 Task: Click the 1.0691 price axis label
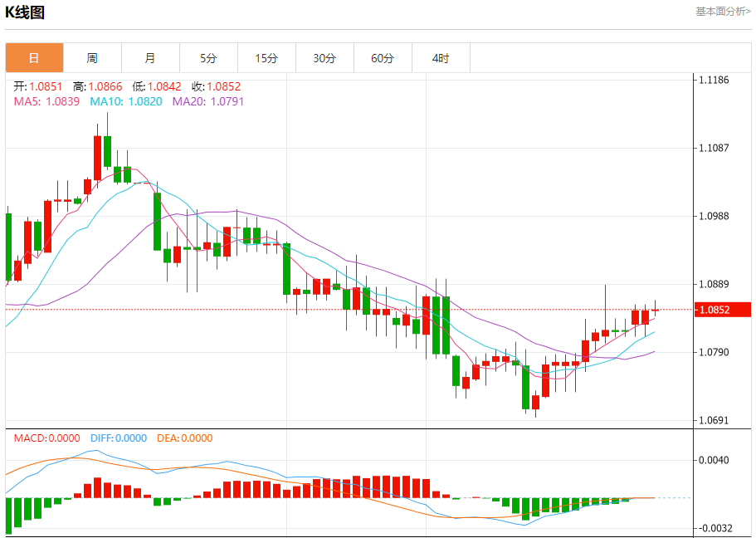click(714, 420)
